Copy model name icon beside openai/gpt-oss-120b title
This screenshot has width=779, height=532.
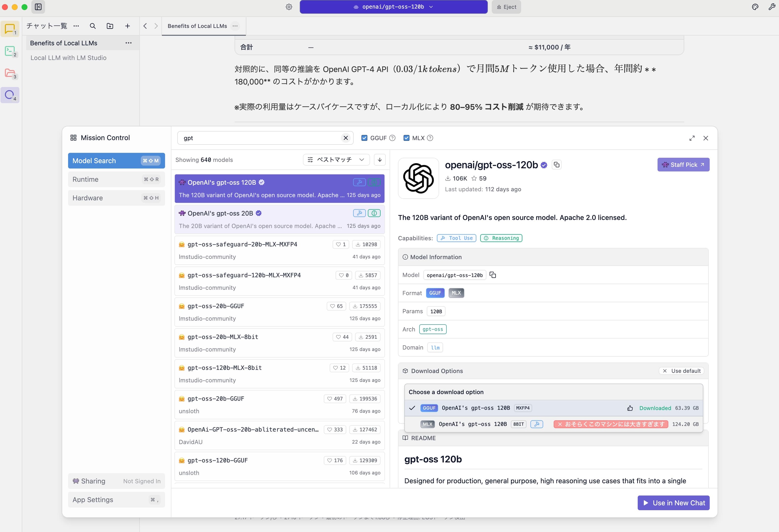[556, 165]
